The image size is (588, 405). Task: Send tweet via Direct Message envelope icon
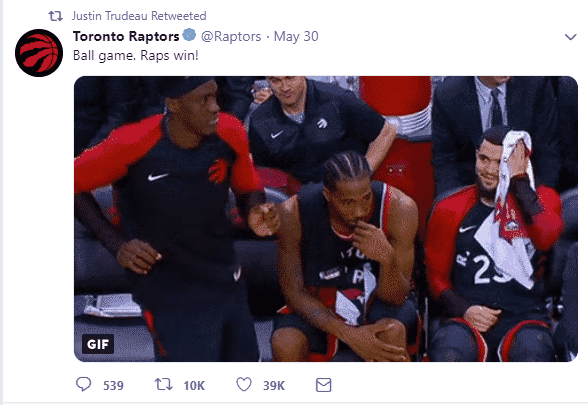point(323,385)
